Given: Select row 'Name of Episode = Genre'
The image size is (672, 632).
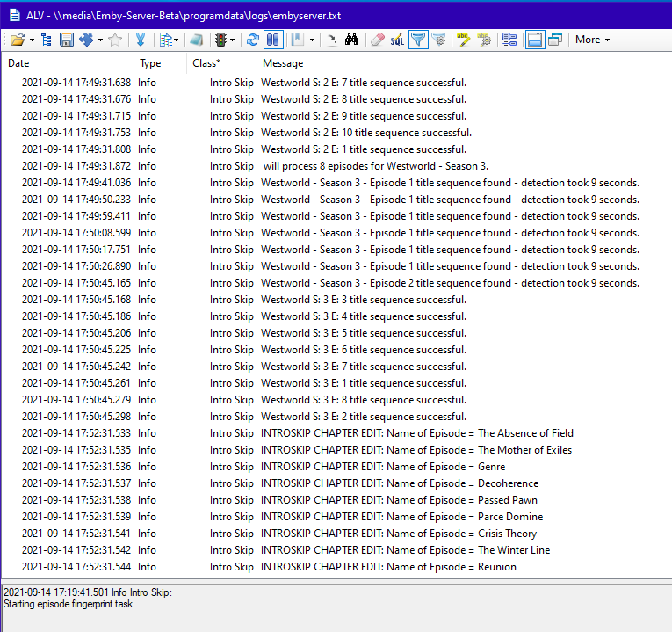Looking at the screenshot, I should 336,467.
